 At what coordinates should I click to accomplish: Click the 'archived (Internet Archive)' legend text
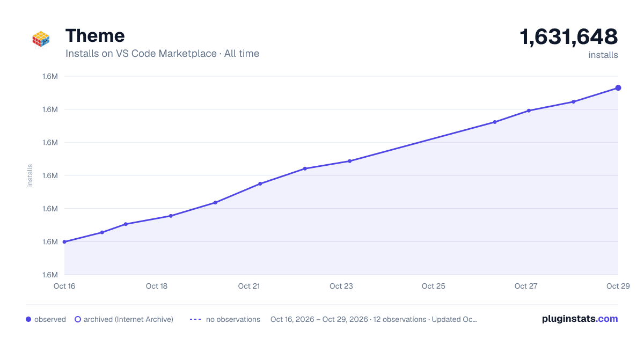(128, 319)
